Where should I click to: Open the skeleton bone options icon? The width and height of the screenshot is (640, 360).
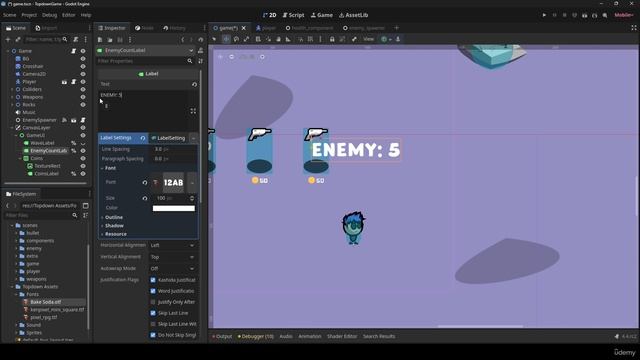point(354,39)
